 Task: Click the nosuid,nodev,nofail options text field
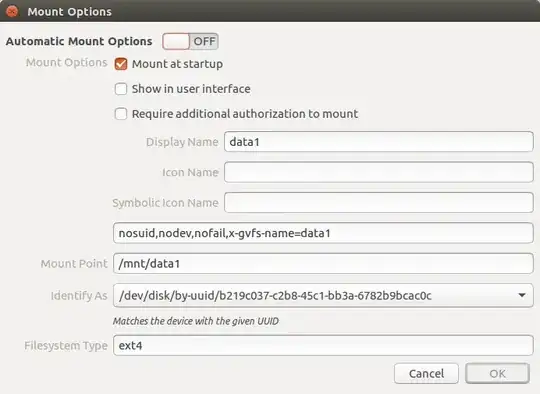[x=323, y=233]
